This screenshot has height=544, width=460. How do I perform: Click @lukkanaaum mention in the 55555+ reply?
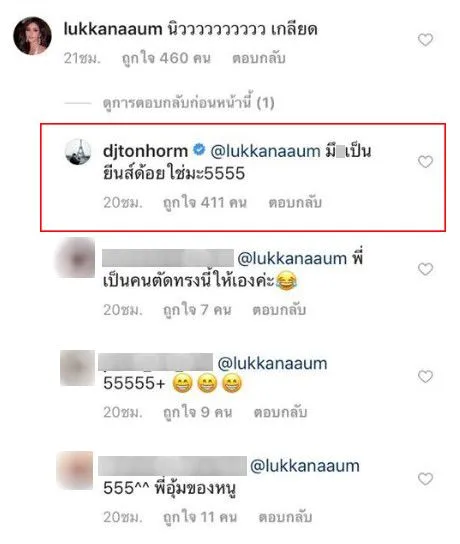tap(272, 364)
